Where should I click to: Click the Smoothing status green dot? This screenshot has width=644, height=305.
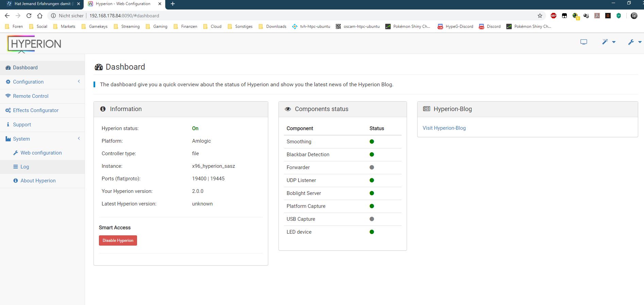point(372,142)
